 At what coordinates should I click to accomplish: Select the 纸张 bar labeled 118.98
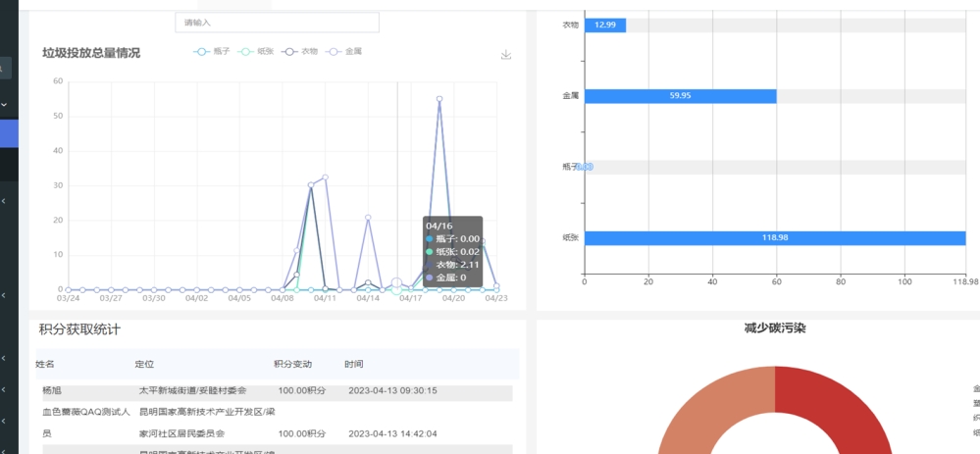[775, 238]
